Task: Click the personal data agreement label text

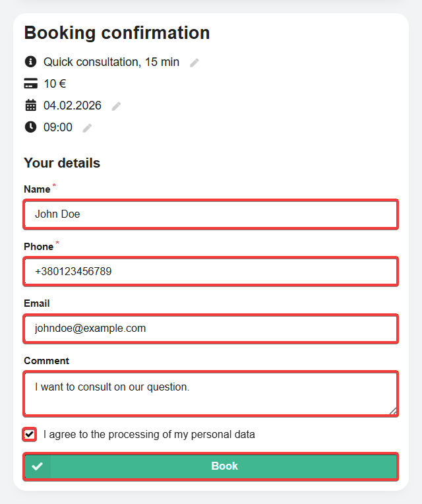Action: (149, 435)
